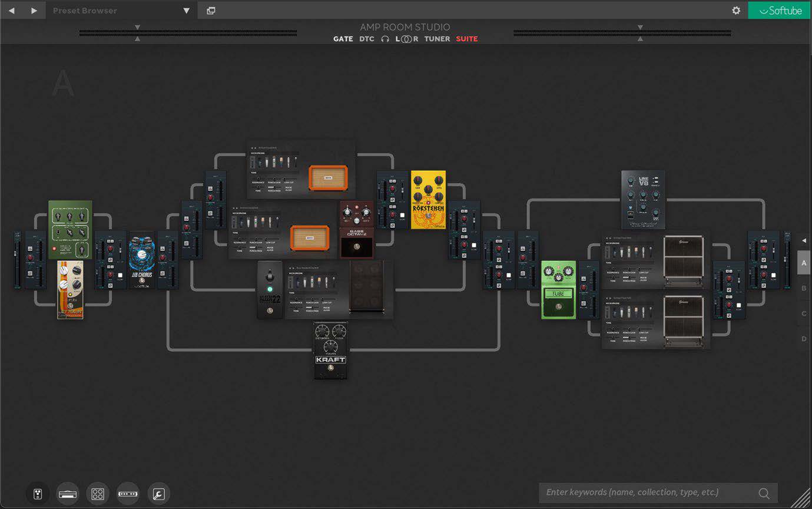Collapse the right panel using the arrow
The width and height of the screenshot is (812, 509).
coord(804,240)
